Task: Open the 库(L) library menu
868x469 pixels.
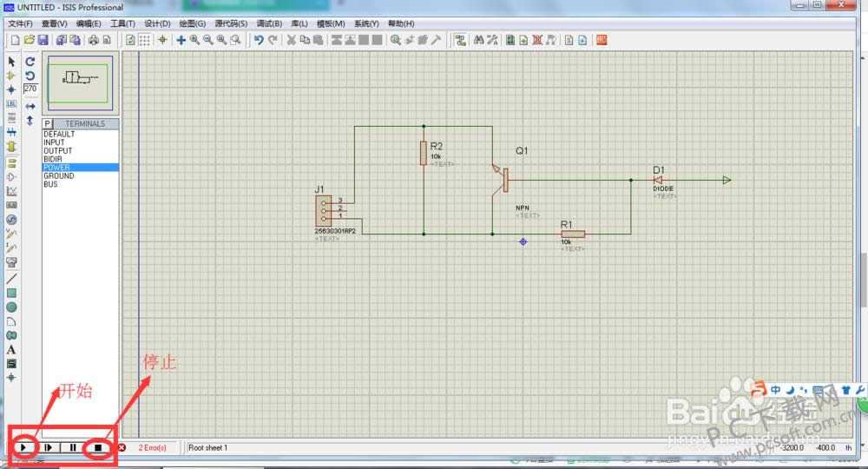Action: point(299,23)
